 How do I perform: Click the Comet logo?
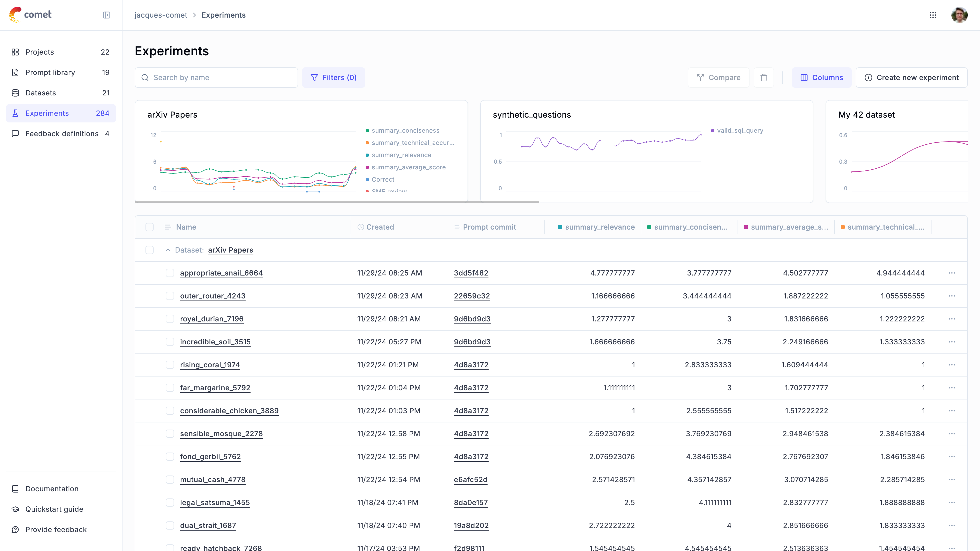(x=30, y=15)
